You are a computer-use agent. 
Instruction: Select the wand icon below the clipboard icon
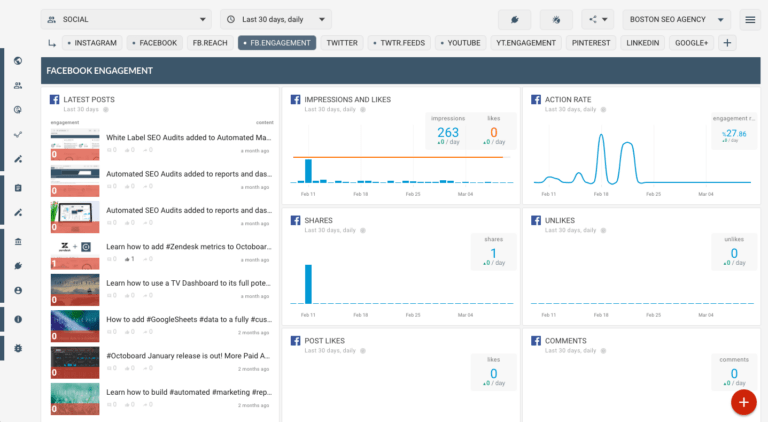tap(18, 212)
